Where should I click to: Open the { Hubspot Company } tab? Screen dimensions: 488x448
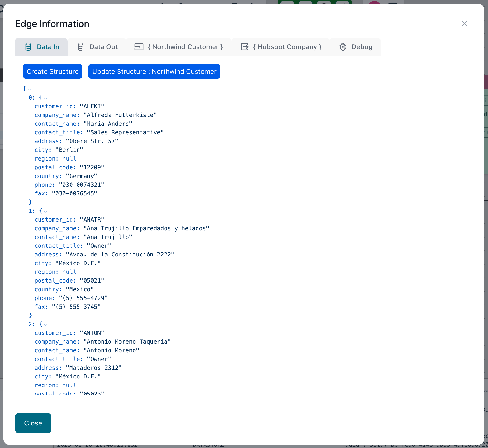pos(281,47)
